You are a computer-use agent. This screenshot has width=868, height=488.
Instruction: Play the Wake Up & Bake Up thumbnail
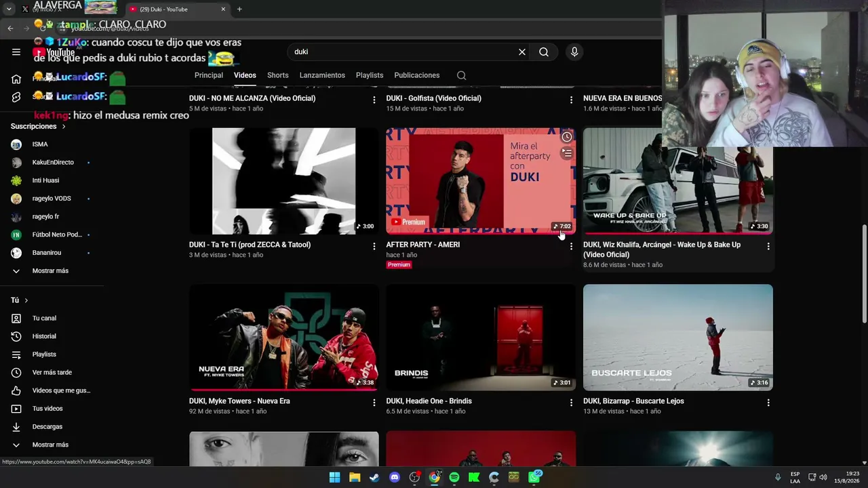(678, 181)
